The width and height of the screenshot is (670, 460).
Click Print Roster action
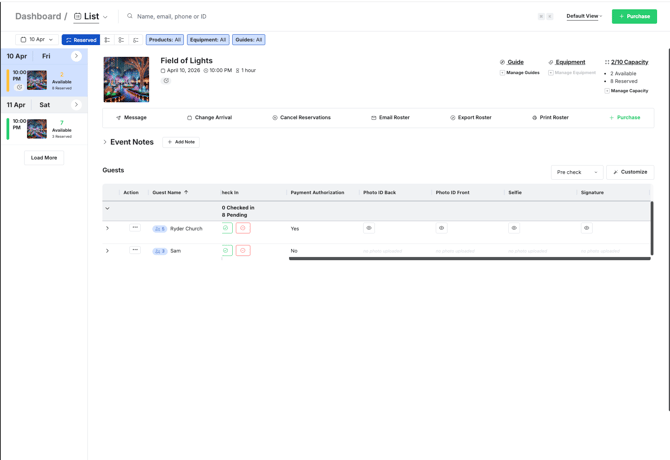click(550, 117)
